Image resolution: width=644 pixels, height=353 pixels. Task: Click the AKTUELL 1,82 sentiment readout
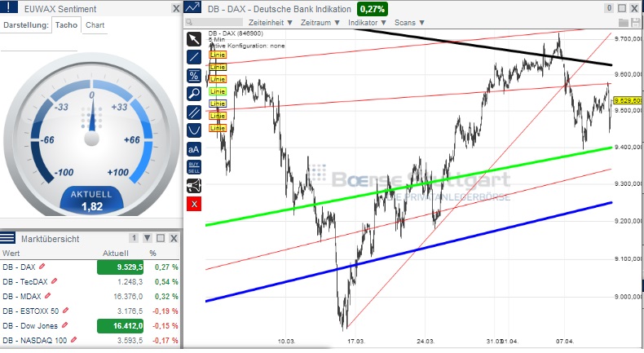point(91,201)
